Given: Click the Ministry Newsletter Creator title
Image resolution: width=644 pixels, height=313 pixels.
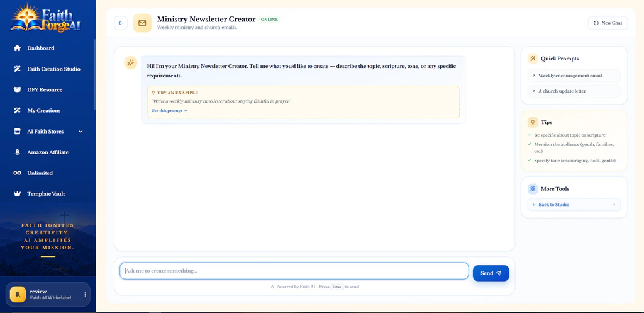Looking at the screenshot, I should 206,20.
